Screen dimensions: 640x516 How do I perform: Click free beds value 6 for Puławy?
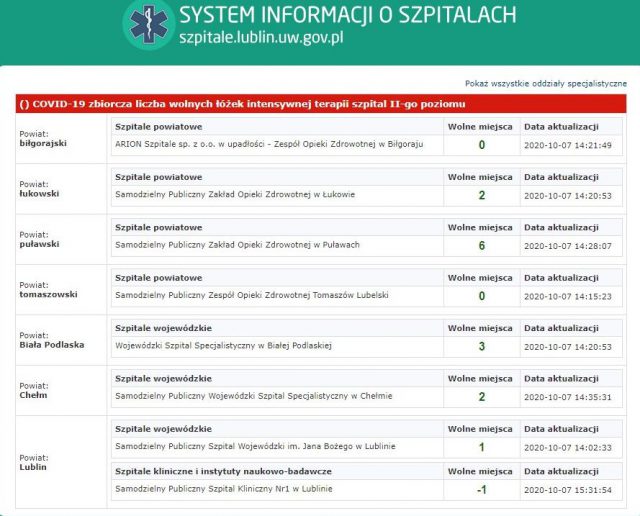[x=482, y=246]
